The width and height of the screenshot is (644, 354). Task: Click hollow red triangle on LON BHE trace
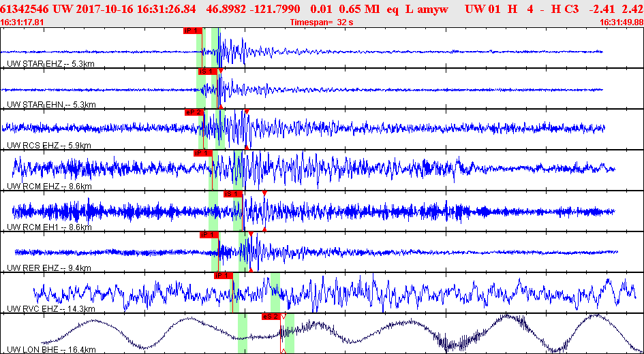(283, 316)
